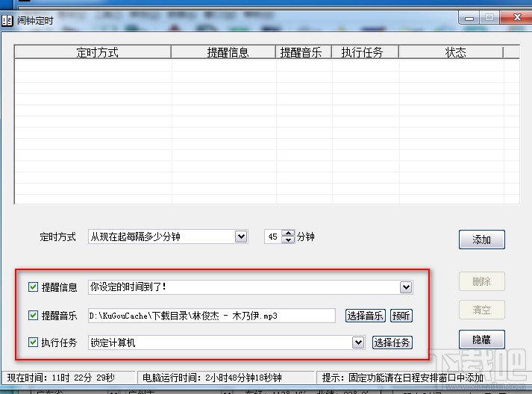Image resolution: width=532 pixels, height=394 pixels.
Task: Click the 预听 preview button
Action: pyautogui.click(x=401, y=316)
